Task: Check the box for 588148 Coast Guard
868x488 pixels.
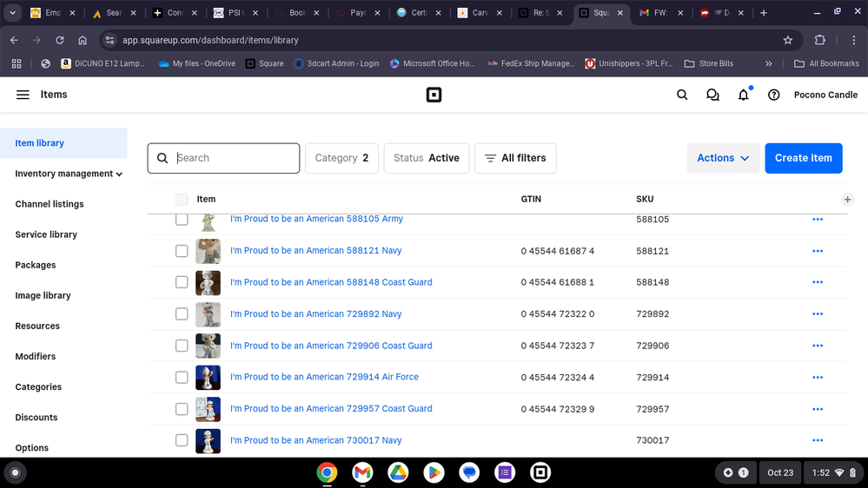Action: coord(182,282)
